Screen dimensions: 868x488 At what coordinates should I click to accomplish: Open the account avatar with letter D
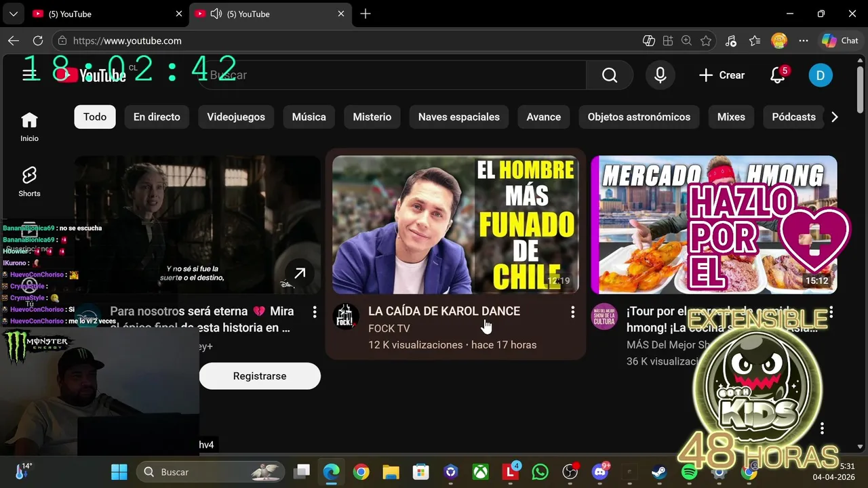821,75
